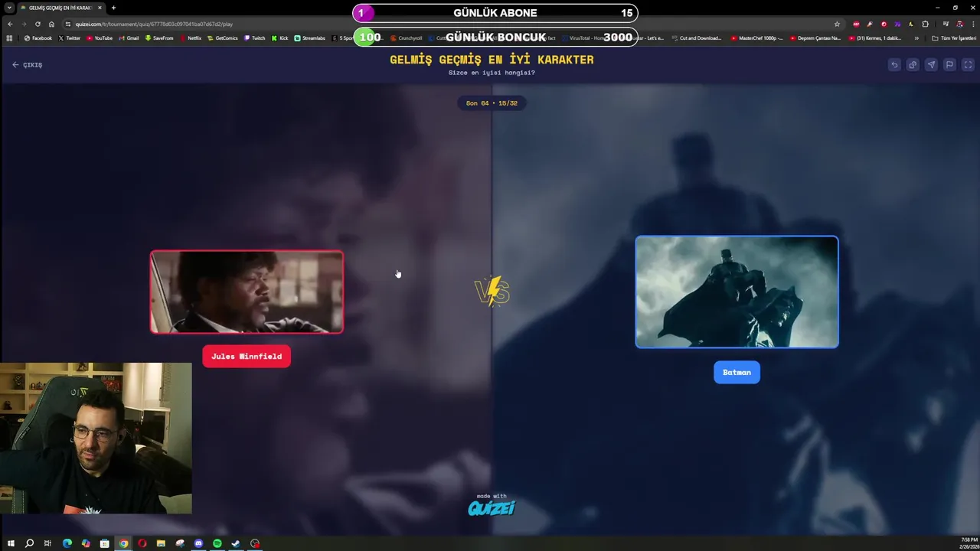Click the adblock extension red icon
Screen dimensions: 980x551
click(x=856, y=24)
